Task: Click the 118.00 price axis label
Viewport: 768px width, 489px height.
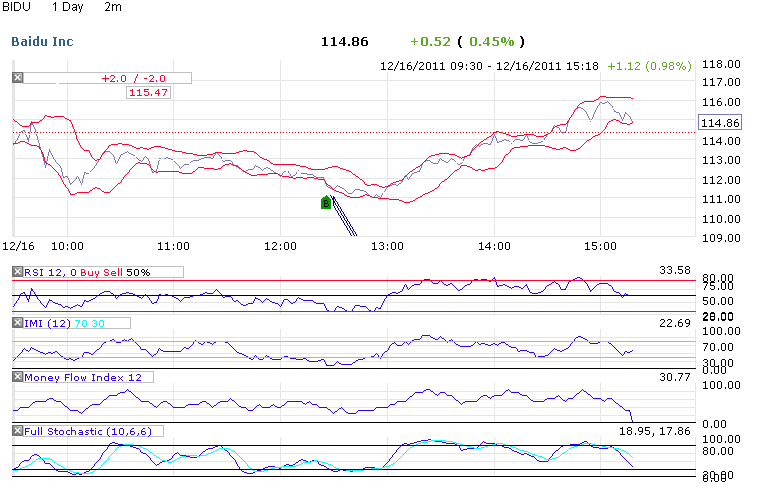Action: [x=721, y=64]
